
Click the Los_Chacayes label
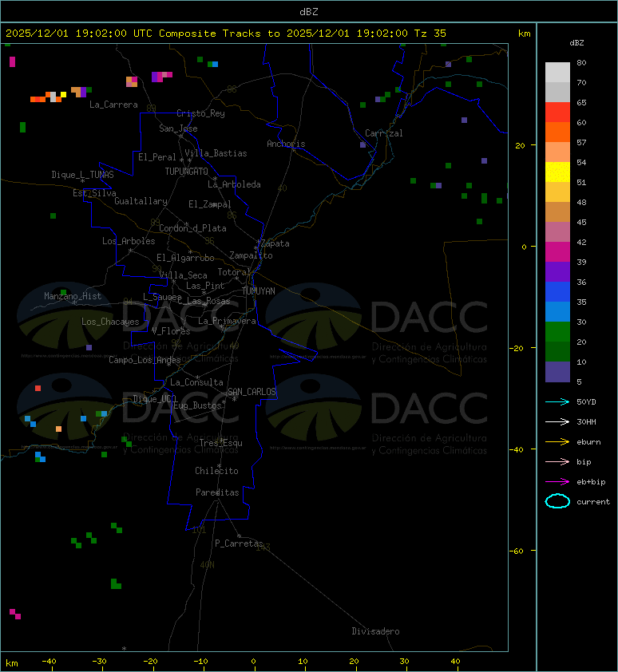point(110,322)
